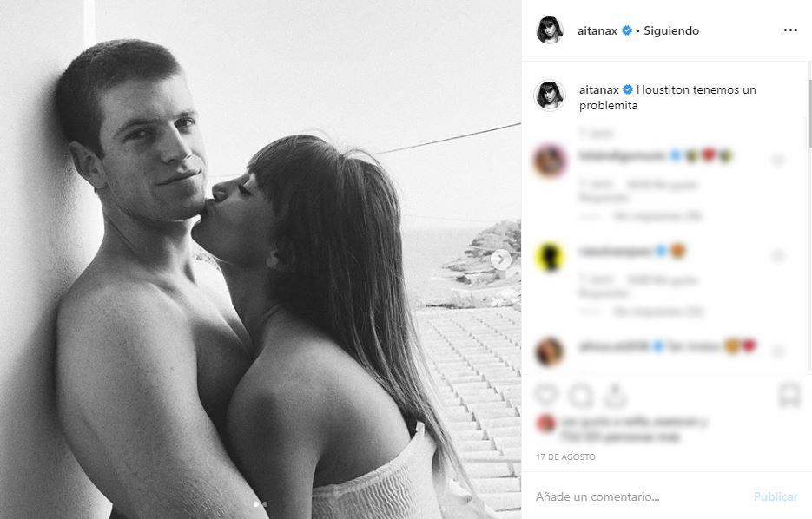This screenshot has height=519, width=812.
Task: Click the Publicar button
Action: pos(776,496)
